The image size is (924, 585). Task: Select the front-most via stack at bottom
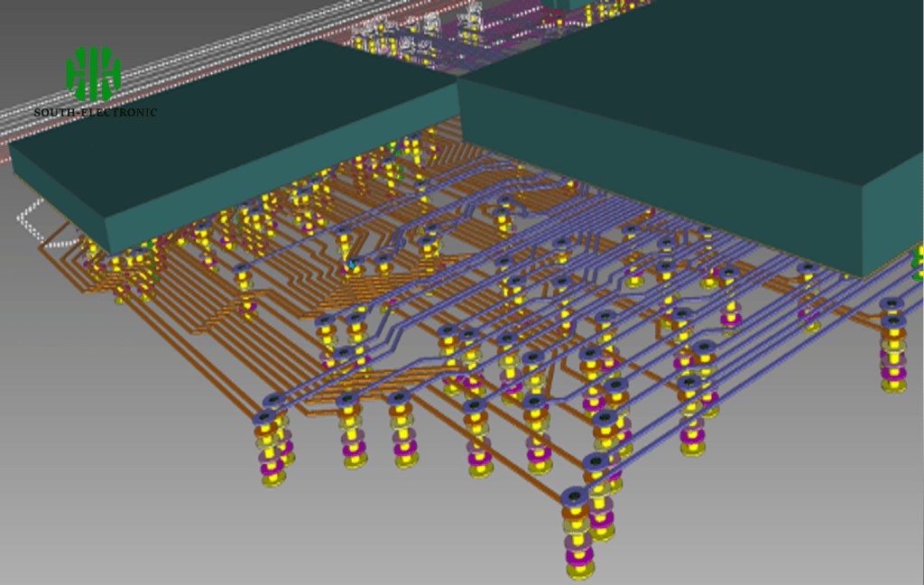(577, 533)
